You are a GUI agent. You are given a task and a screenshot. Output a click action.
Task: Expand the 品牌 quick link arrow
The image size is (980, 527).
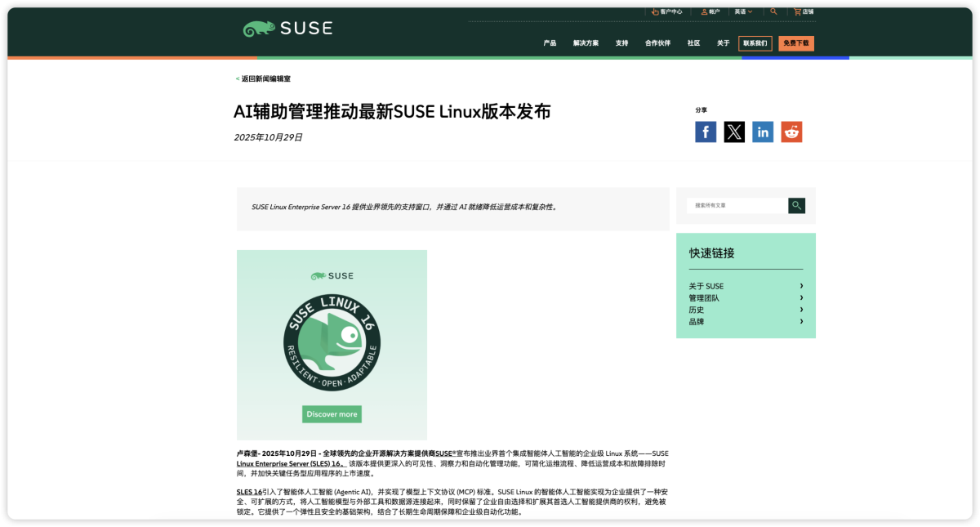pos(801,322)
